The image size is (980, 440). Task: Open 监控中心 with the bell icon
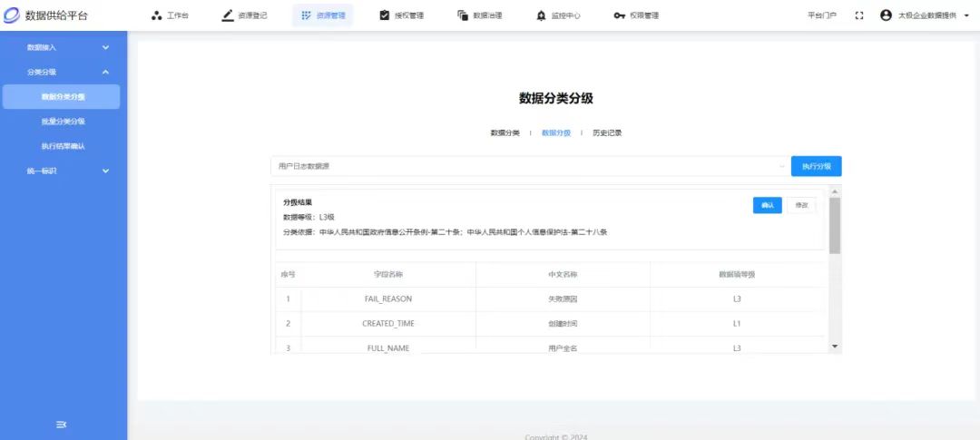tap(559, 15)
